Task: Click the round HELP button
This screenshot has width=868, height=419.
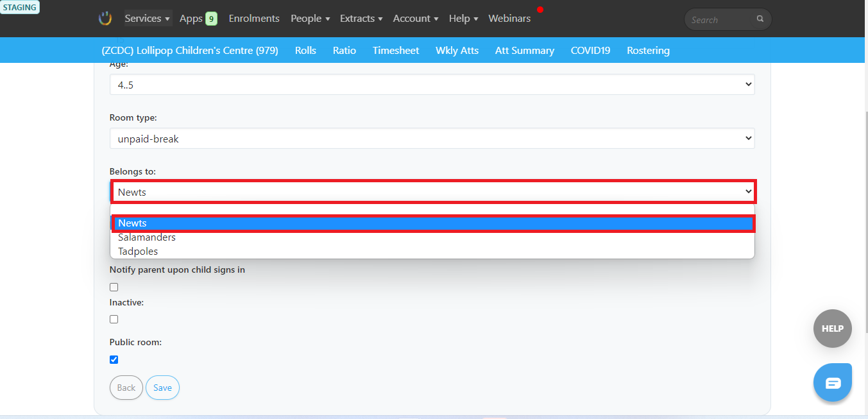Action: click(x=833, y=329)
